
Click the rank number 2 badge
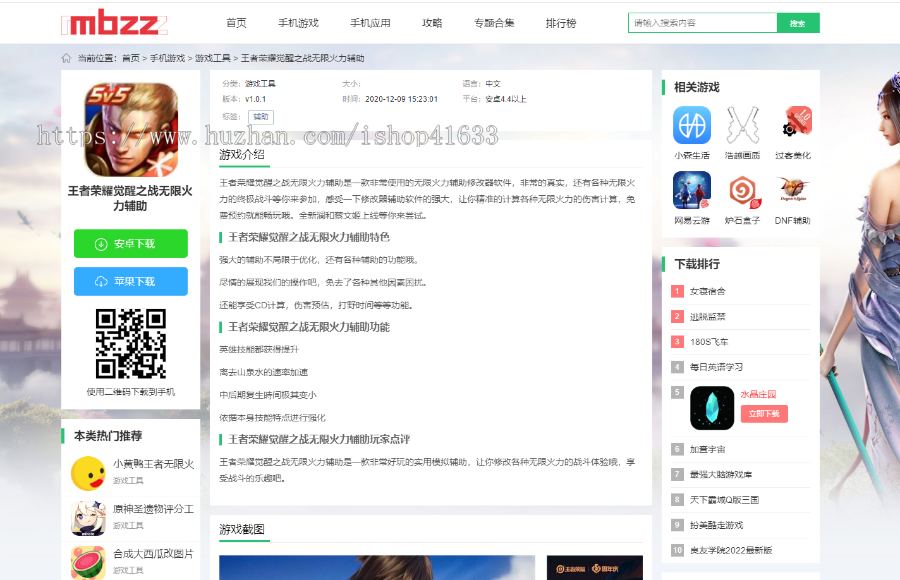(677, 316)
